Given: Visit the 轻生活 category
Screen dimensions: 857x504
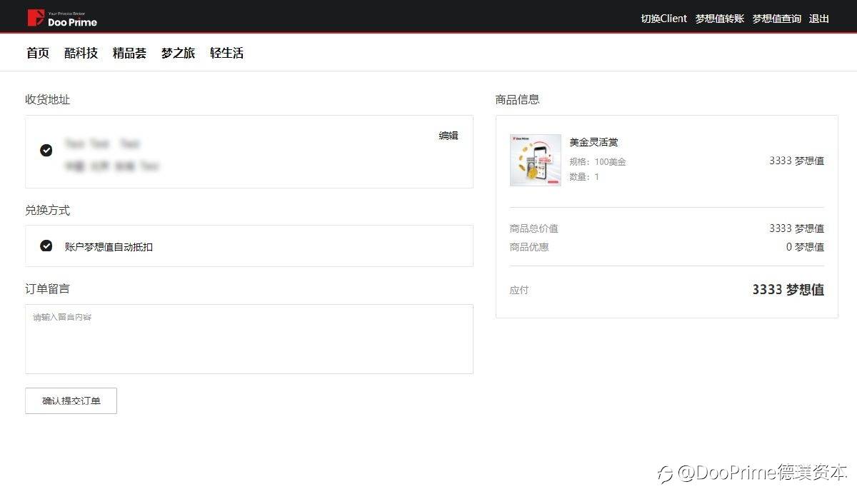Looking at the screenshot, I should pos(226,53).
